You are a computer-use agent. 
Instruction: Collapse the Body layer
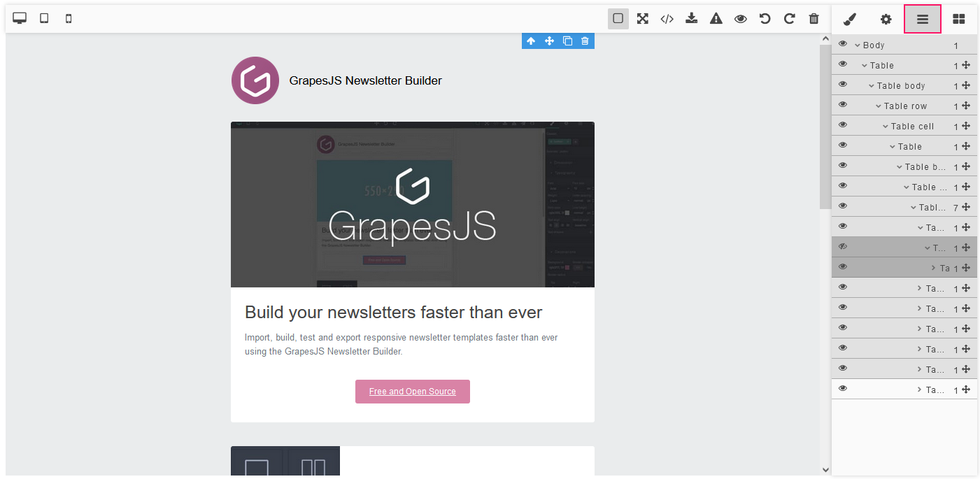[x=858, y=45]
